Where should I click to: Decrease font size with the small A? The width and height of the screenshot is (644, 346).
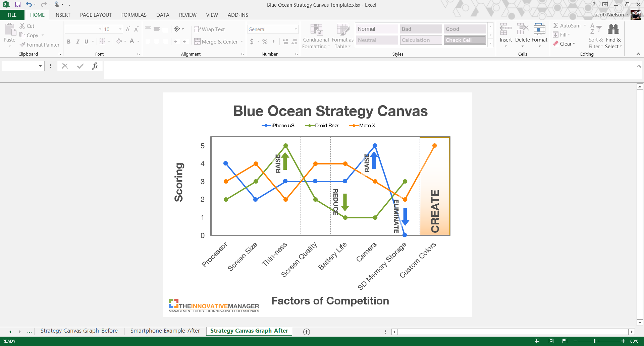point(136,29)
